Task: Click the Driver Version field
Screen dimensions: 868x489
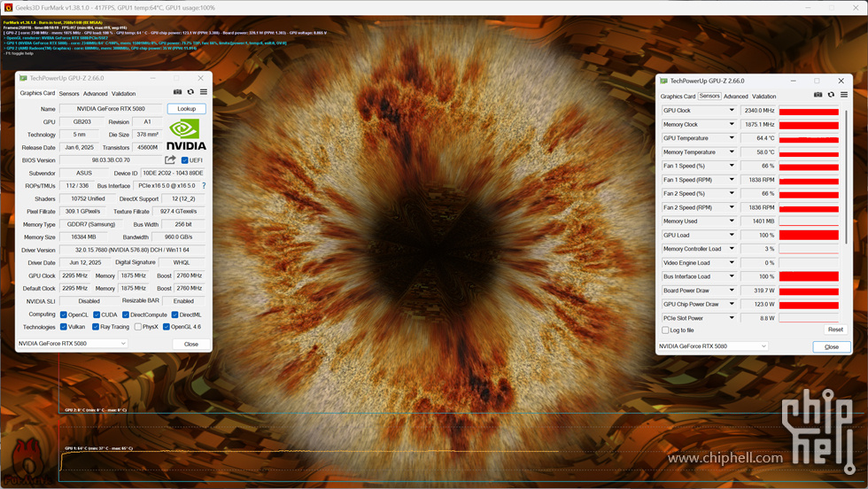Action: coord(132,250)
